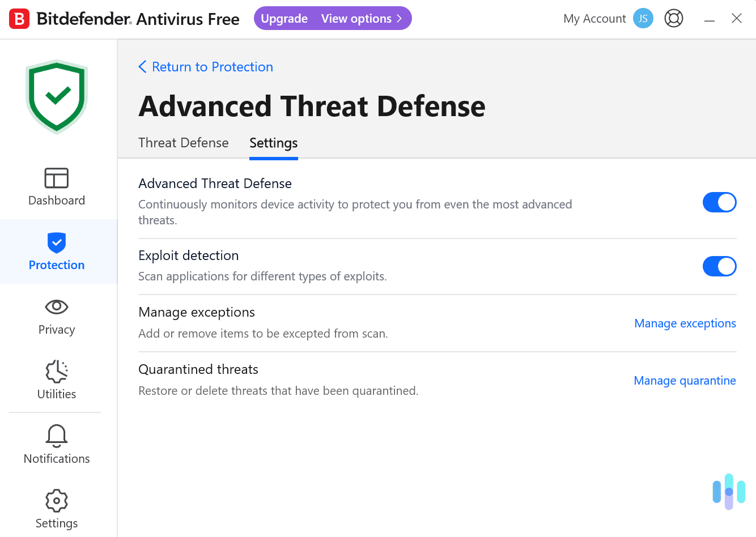This screenshot has width=756, height=537.
Task: Open the Privacy eye icon
Action: coord(57,307)
